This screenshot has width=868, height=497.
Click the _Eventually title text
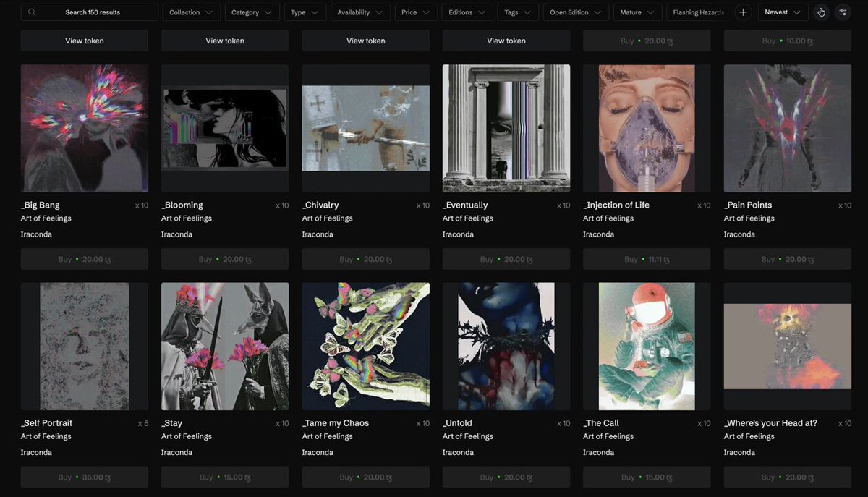coord(465,205)
